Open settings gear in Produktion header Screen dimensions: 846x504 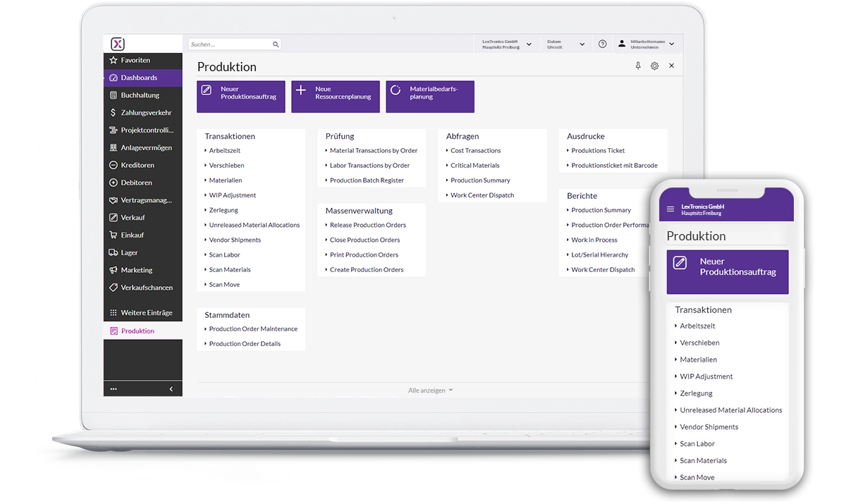tap(654, 66)
